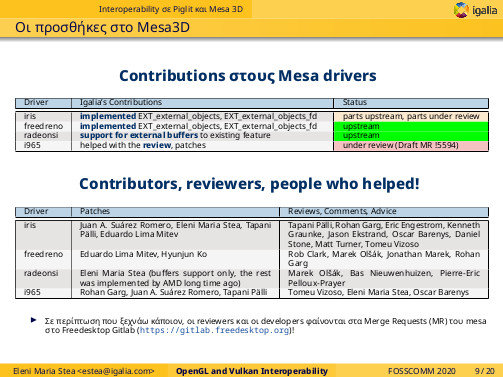
Task: Click the Reviews, Comments, Advice column header
Action: click(342, 211)
